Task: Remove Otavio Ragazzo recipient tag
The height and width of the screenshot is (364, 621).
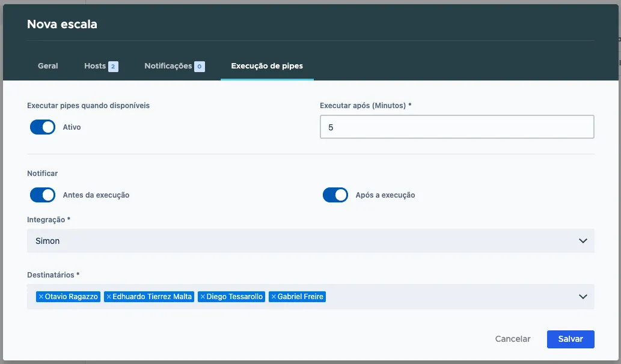Action: point(41,297)
